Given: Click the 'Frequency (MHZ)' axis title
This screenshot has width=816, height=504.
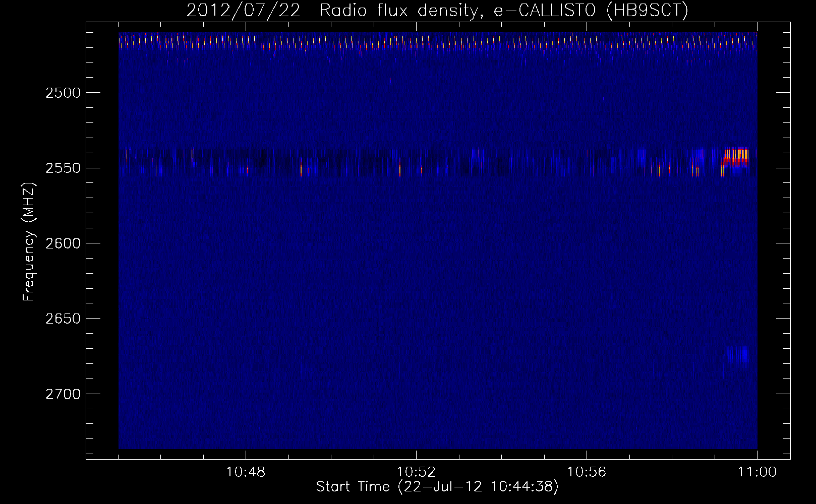Looking at the screenshot, I should click(x=29, y=242).
